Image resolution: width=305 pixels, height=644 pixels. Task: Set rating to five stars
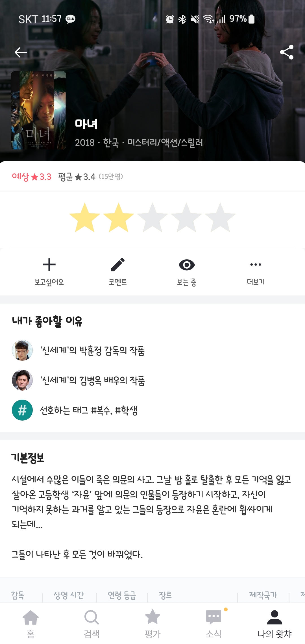coord(220,218)
